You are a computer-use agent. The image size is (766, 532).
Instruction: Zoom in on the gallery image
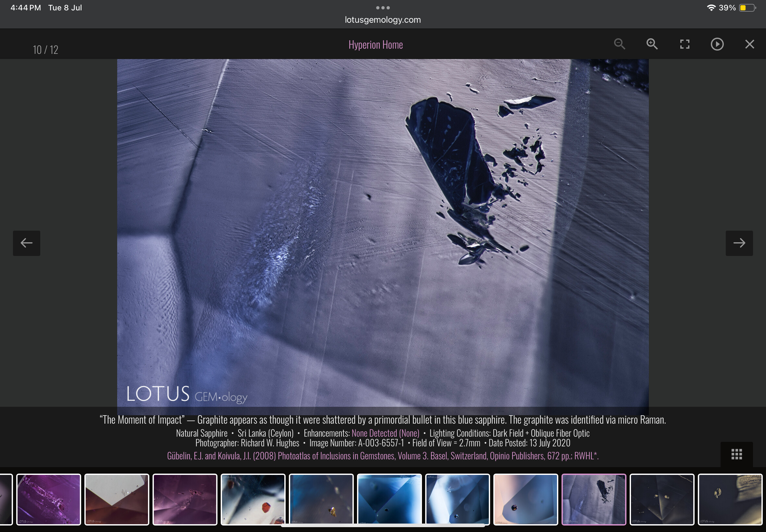pyautogui.click(x=652, y=44)
